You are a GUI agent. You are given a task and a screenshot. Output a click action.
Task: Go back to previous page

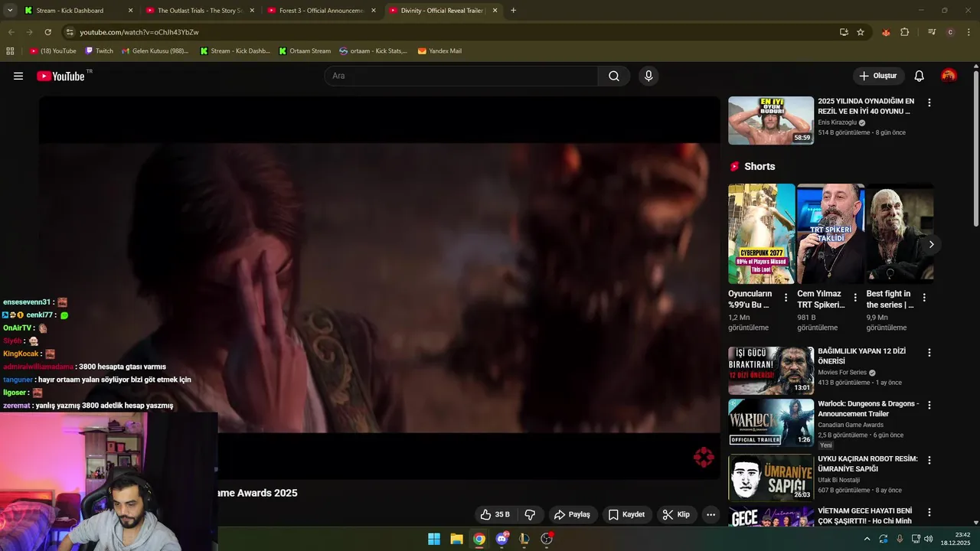click(x=11, y=32)
